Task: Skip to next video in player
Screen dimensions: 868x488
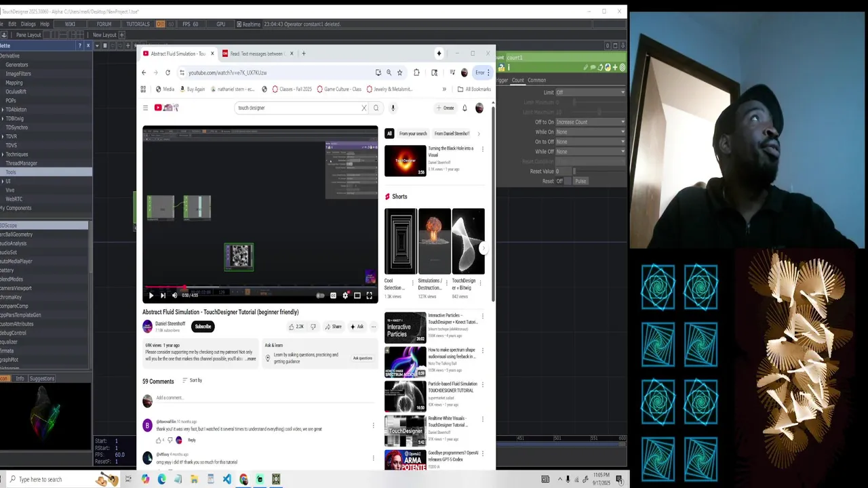Action: click(163, 296)
